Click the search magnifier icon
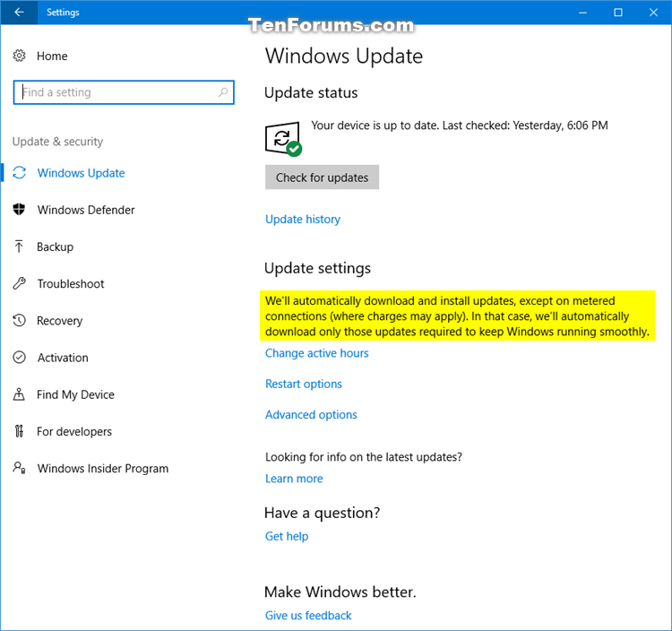 [x=223, y=92]
